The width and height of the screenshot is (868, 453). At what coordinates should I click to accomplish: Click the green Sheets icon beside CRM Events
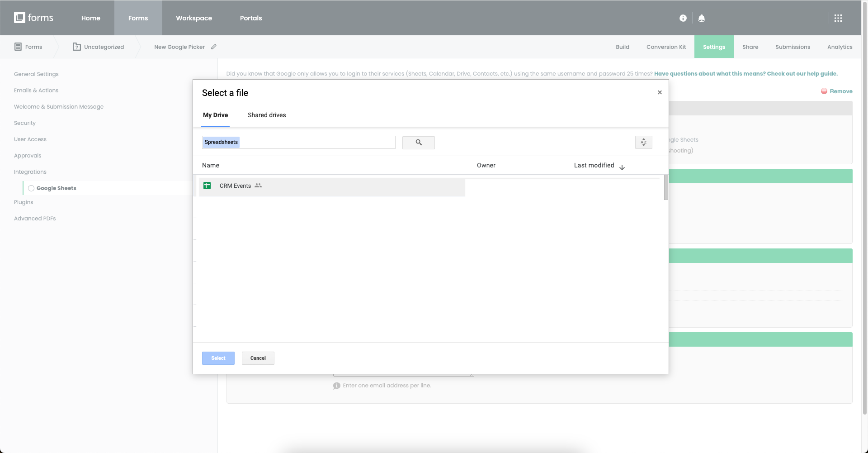pyautogui.click(x=207, y=186)
